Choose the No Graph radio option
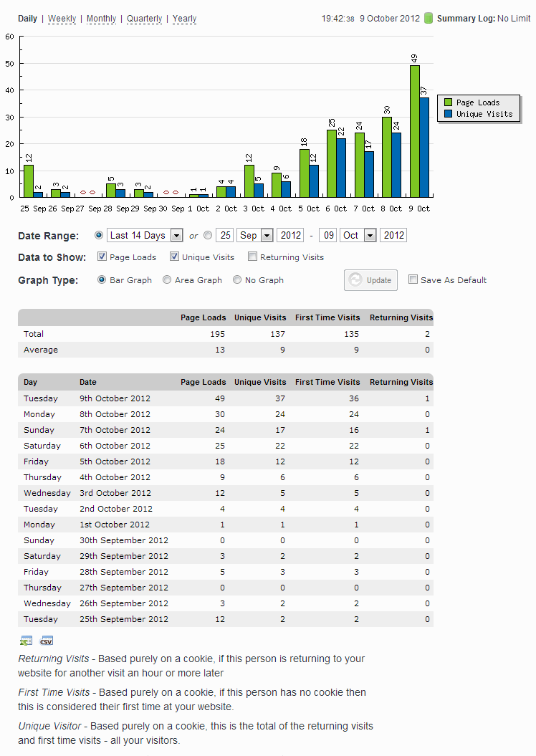The image size is (536, 756). click(x=236, y=279)
